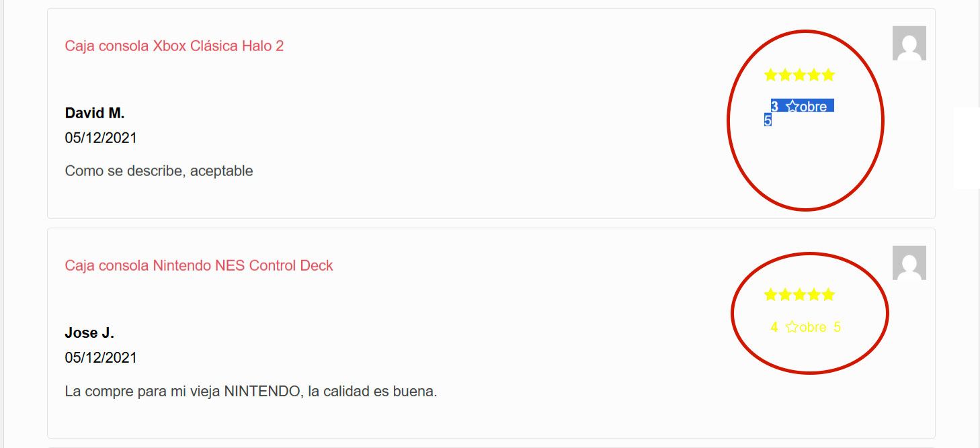Click reviewer name David M.
This screenshot has width=980, height=448.
(95, 113)
